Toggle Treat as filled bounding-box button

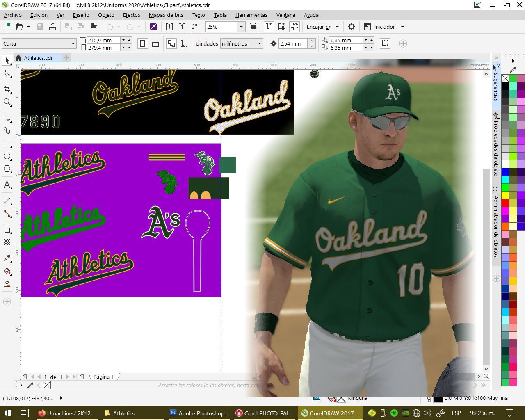click(385, 43)
